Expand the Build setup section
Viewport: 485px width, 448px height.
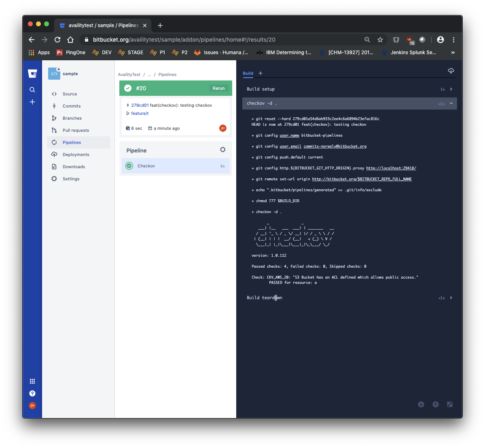[x=349, y=89]
